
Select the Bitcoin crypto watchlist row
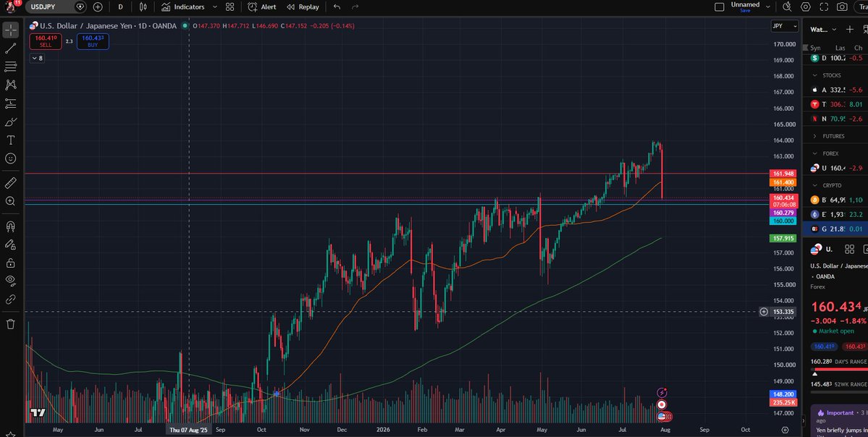836,200
